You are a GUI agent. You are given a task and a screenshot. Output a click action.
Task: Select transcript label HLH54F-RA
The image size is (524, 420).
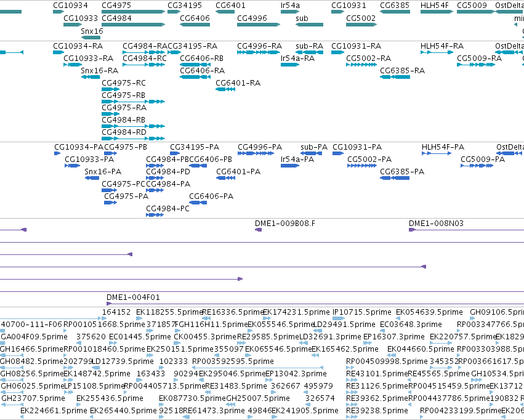click(x=442, y=46)
